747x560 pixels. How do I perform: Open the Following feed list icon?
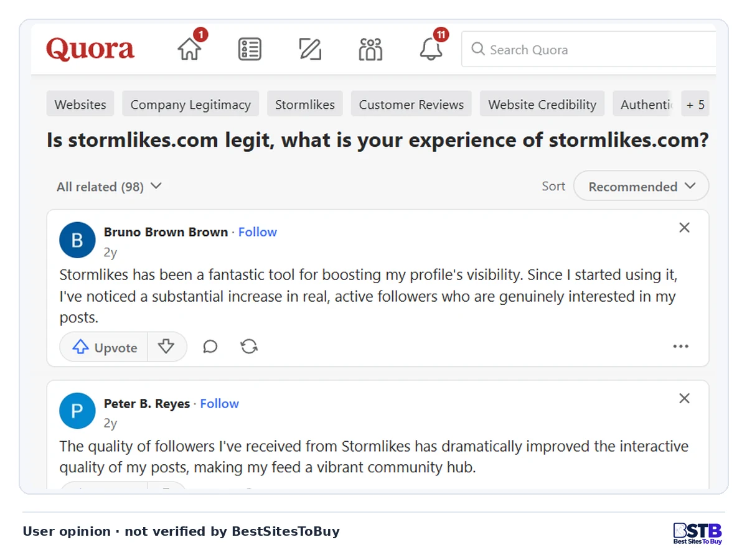250,49
